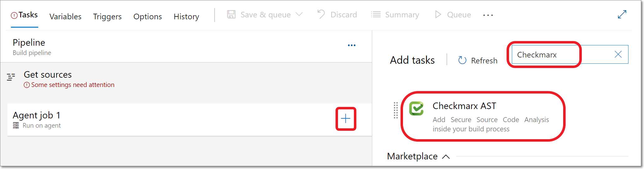Clear the Checkmarx search with the X icon
Screen dimensions: 644x169
(618, 54)
